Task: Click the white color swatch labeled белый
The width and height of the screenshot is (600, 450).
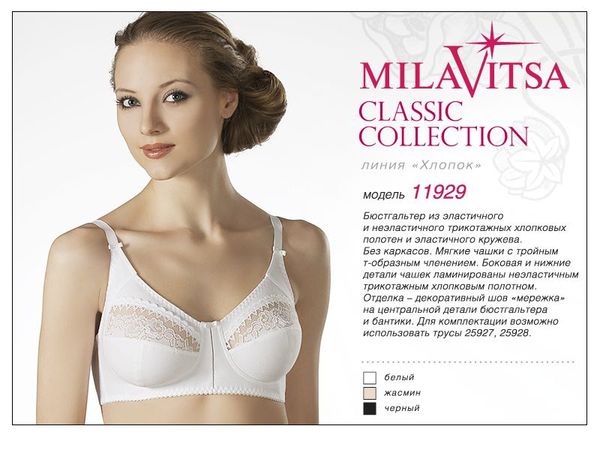Action: pos(370,378)
